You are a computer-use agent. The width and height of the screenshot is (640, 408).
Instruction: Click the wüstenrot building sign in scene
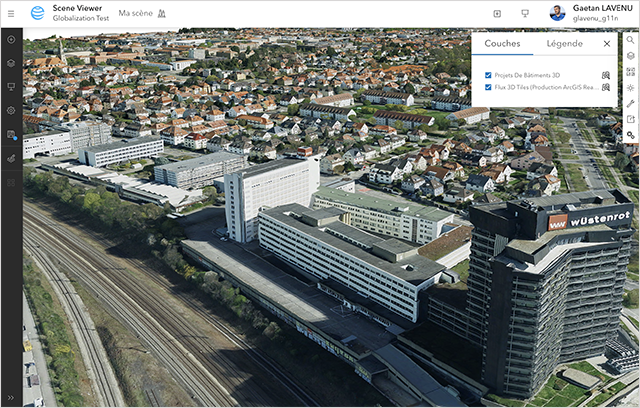[589, 221]
